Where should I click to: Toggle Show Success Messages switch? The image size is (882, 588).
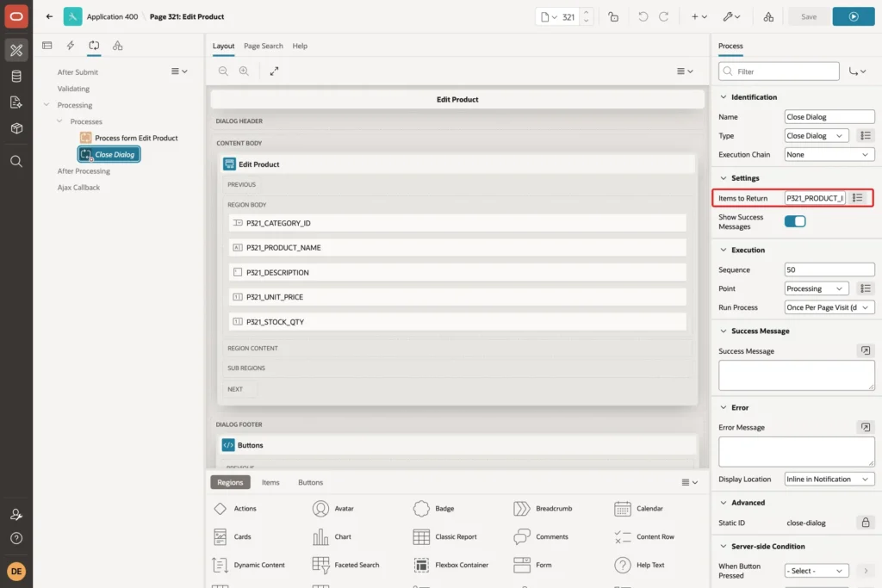[x=795, y=221]
